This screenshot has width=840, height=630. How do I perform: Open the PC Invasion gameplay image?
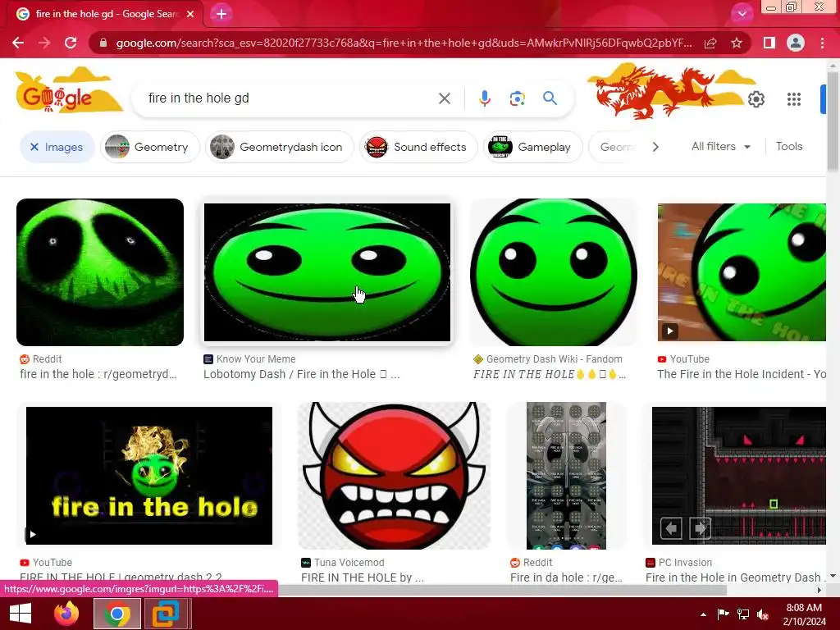[739, 476]
